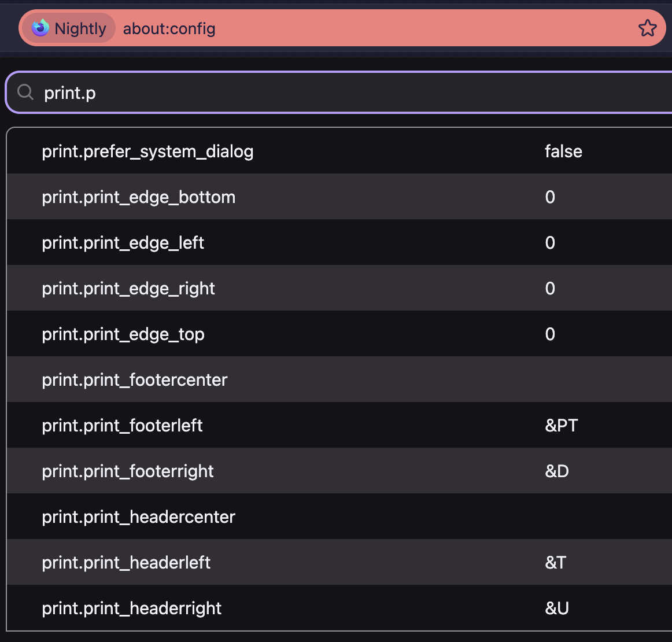Screen dimensions: 672x642
Task: Select print.print_headerright preference name
Action: tap(132, 608)
